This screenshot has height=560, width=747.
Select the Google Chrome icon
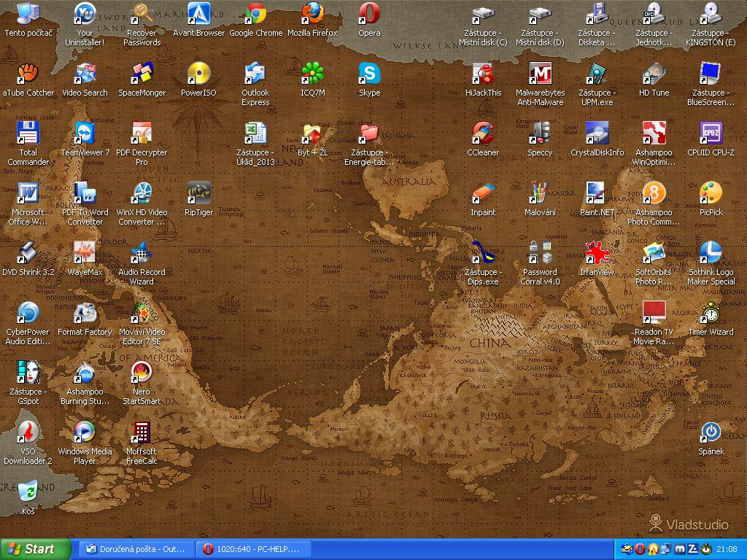(255, 13)
